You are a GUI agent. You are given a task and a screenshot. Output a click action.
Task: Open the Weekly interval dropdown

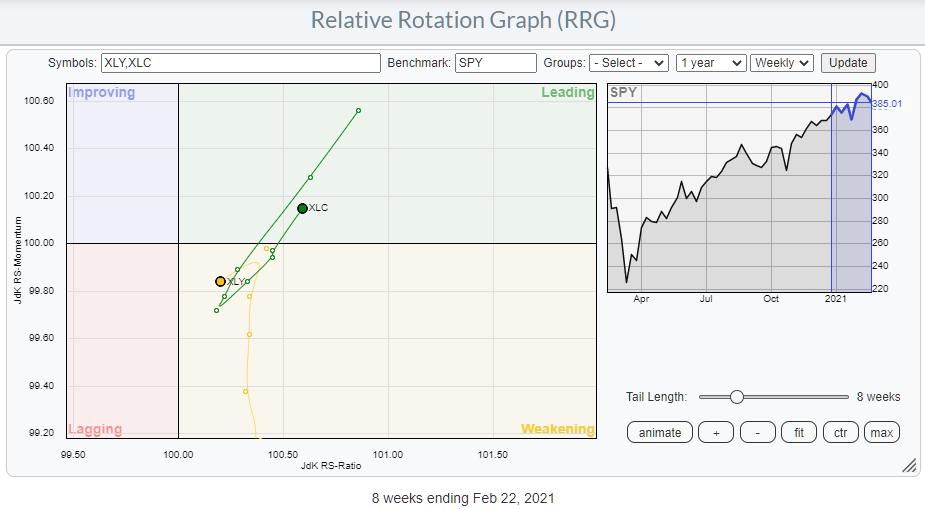click(781, 62)
